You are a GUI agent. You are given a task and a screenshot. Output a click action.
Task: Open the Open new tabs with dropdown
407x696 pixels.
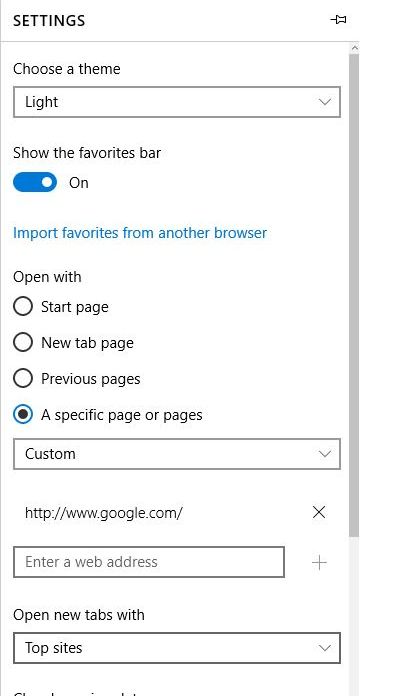click(x=177, y=648)
